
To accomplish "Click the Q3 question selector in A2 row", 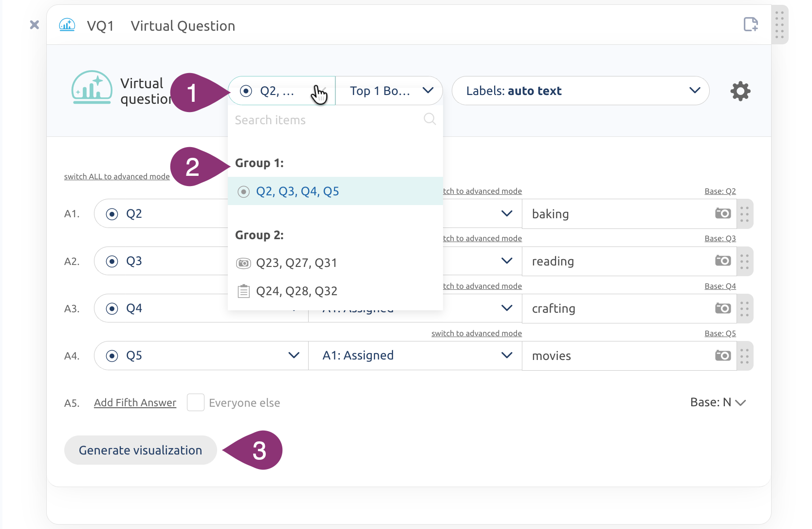I will coord(162,261).
